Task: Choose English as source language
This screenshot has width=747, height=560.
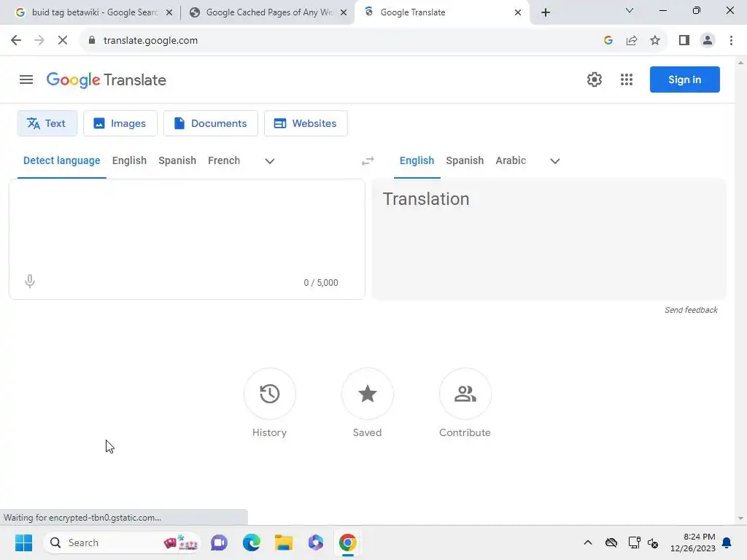Action: coord(129,160)
